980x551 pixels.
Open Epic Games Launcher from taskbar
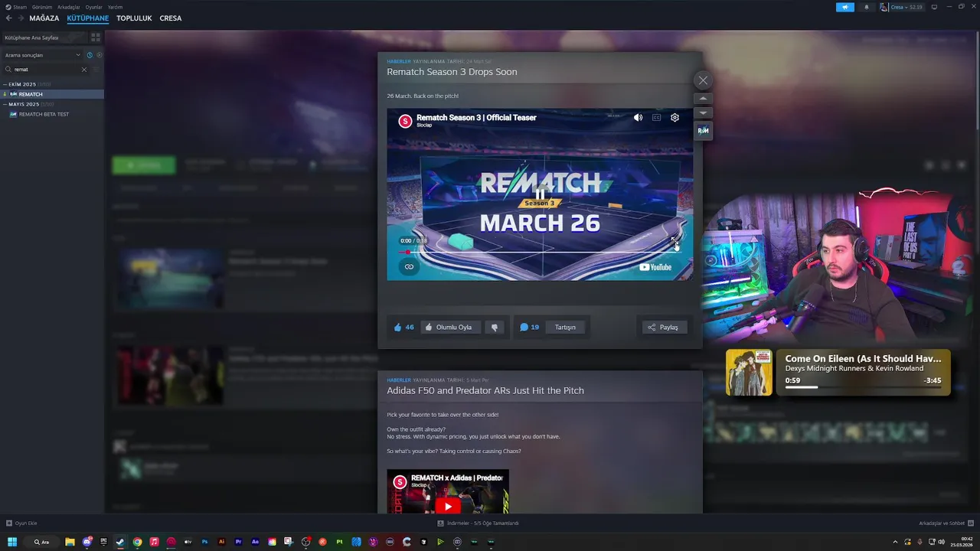click(x=103, y=542)
